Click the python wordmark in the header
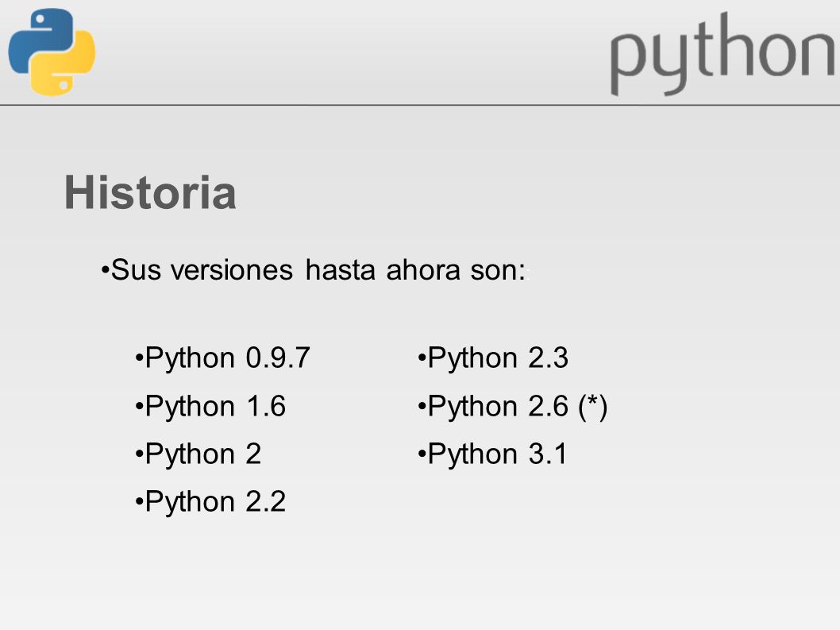Screen dimensions: 840x630 point(722,54)
